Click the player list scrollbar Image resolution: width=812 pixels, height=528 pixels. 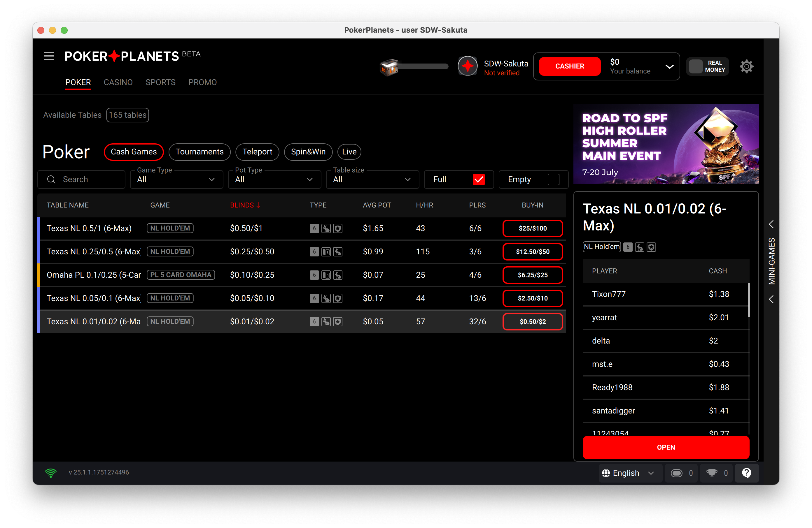pyautogui.click(x=748, y=300)
